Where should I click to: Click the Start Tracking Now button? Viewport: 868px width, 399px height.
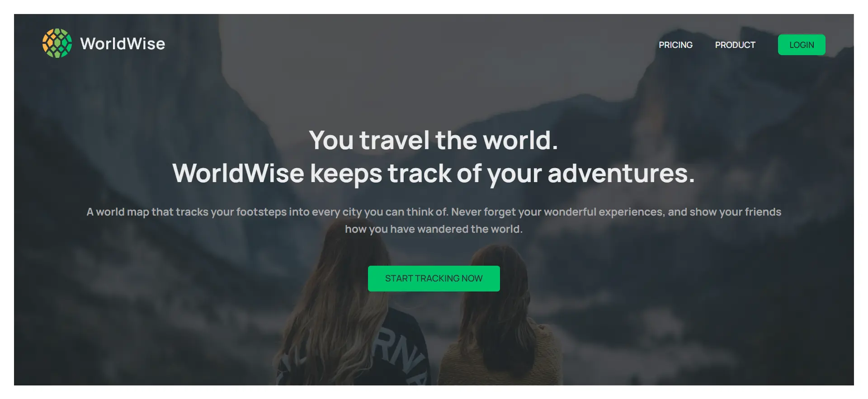[434, 278]
